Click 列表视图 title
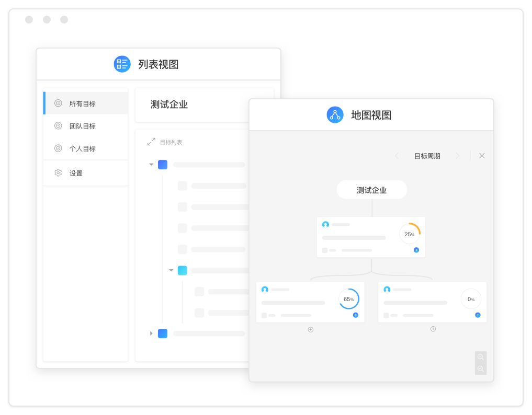This screenshot has width=532, height=415. pyautogui.click(x=158, y=64)
